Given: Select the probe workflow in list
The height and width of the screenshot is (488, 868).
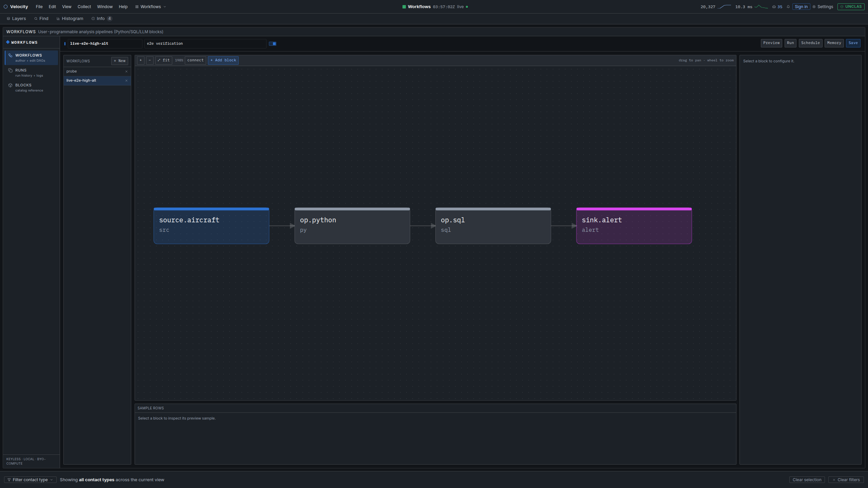Looking at the screenshot, I should click(97, 72).
